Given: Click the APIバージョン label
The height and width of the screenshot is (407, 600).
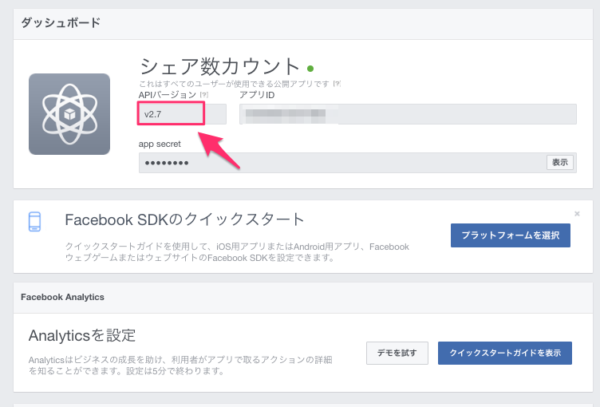Looking at the screenshot, I should pyautogui.click(x=168, y=95).
